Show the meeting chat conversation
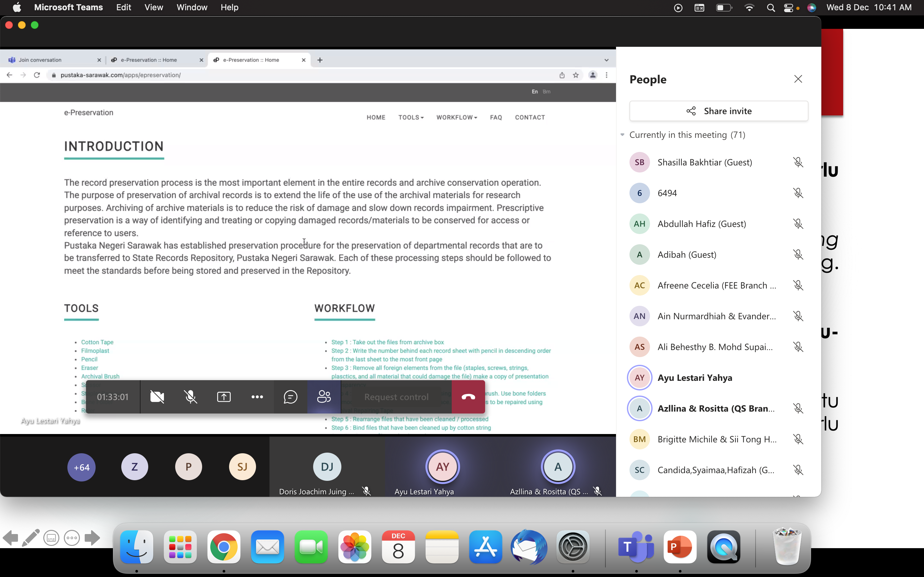Image resolution: width=924 pixels, height=577 pixels. 290,397
